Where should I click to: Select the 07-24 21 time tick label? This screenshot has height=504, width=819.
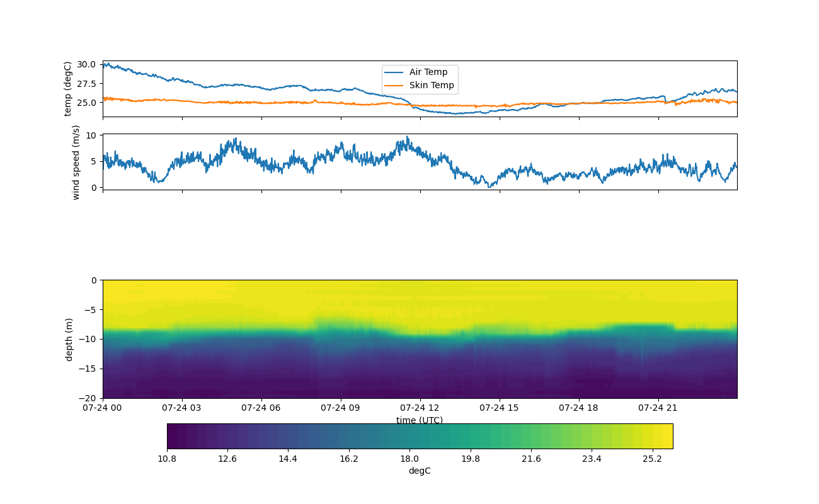658,408
